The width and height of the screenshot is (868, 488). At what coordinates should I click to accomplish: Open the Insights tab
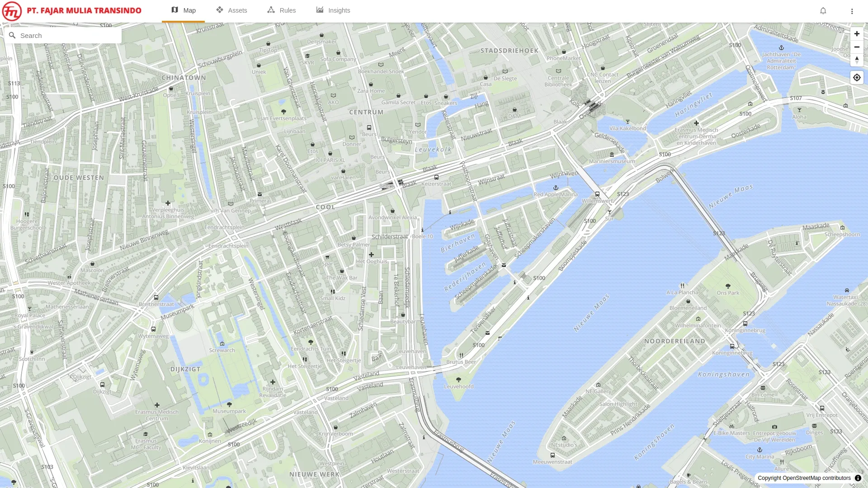(333, 10)
